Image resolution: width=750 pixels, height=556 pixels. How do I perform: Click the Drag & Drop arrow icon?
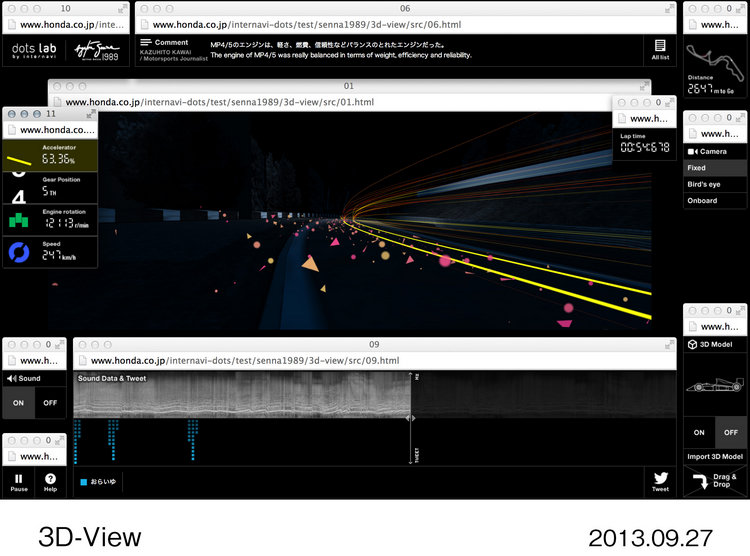[x=716, y=482]
